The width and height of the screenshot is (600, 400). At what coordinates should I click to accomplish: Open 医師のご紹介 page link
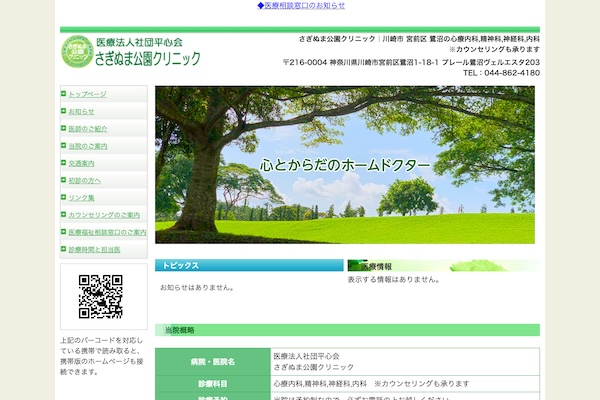(x=88, y=129)
